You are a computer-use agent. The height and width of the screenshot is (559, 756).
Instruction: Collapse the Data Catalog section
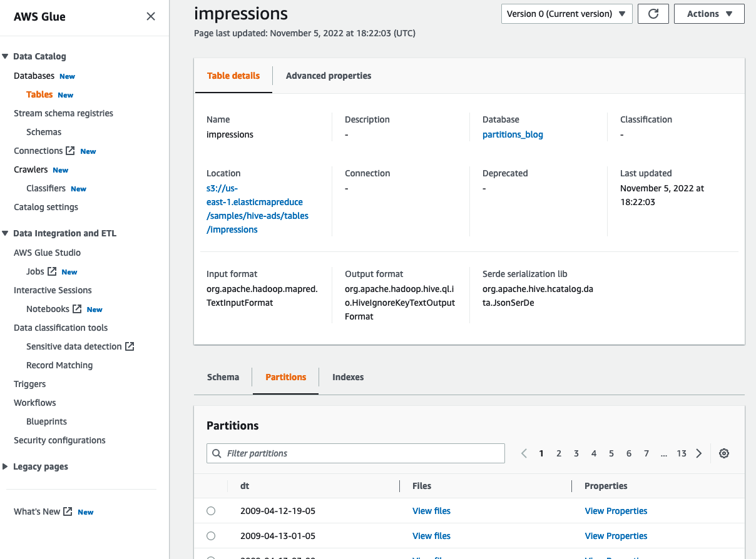tap(5, 56)
